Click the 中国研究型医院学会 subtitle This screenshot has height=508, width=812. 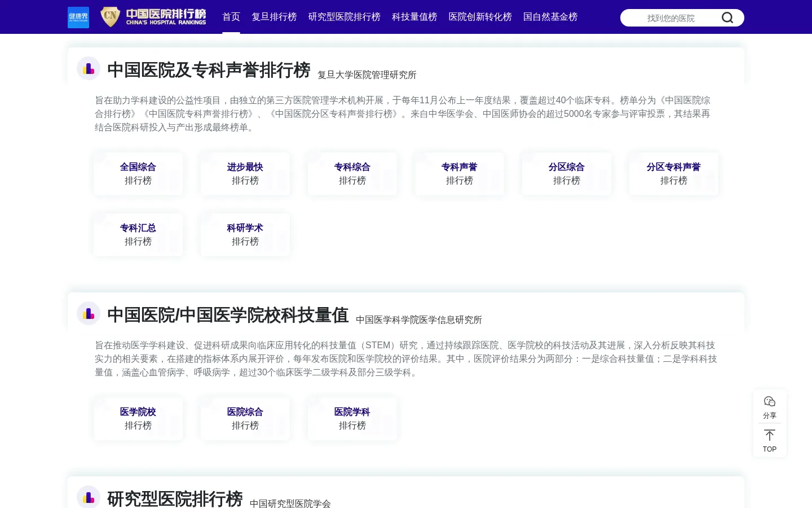(290, 503)
